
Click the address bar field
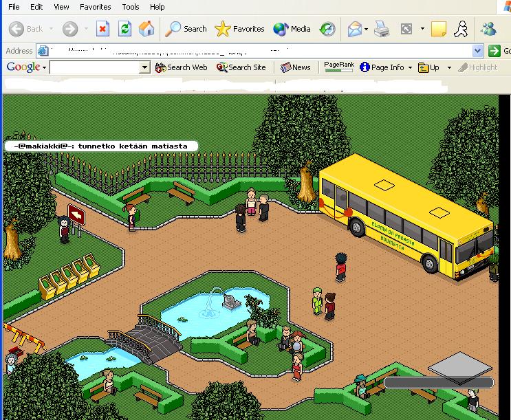coord(259,51)
